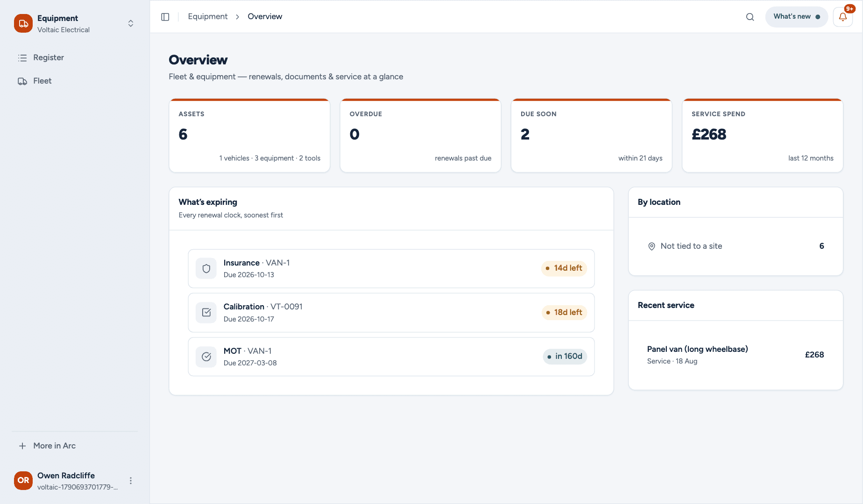Open the Due Soon summary card
The width and height of the screenshot is (863, 504).
tap(591, 135)
